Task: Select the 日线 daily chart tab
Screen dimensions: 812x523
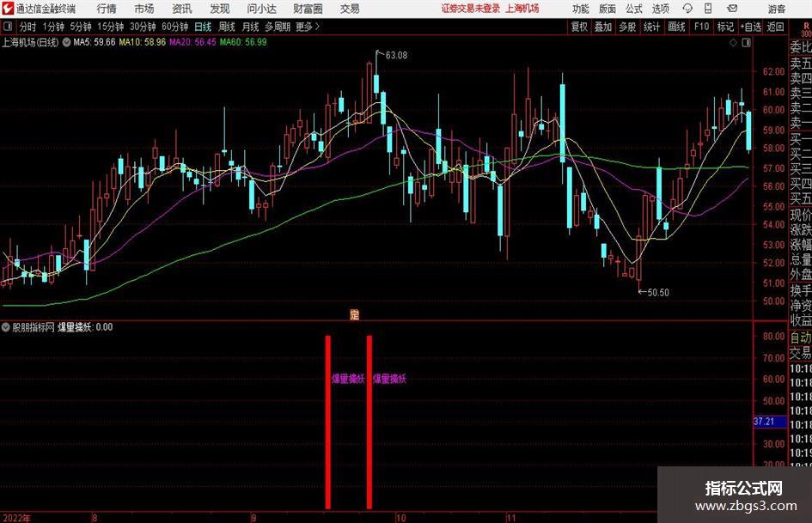Action: (203, 27)
